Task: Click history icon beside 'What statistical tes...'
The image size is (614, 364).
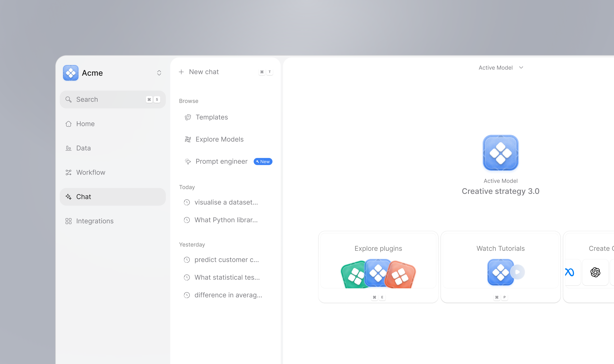Action: click(x=187, y=277)
